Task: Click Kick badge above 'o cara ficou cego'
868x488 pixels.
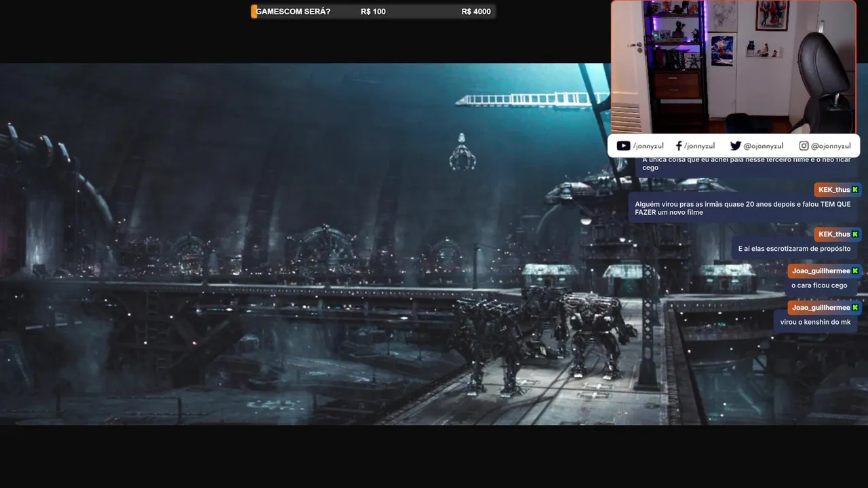Action: [x=855, y=271]
